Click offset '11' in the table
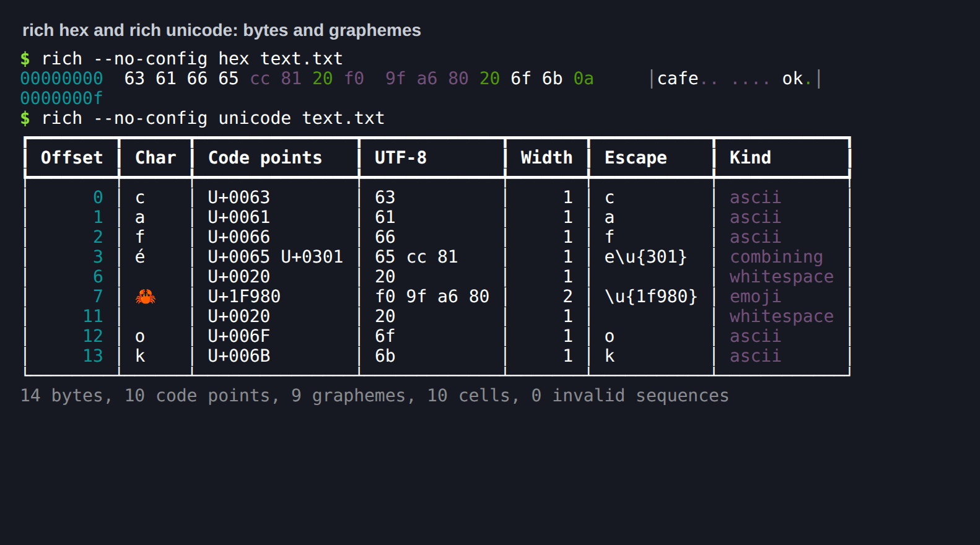Viewport: 980px width, 545px height. point(93,316)
